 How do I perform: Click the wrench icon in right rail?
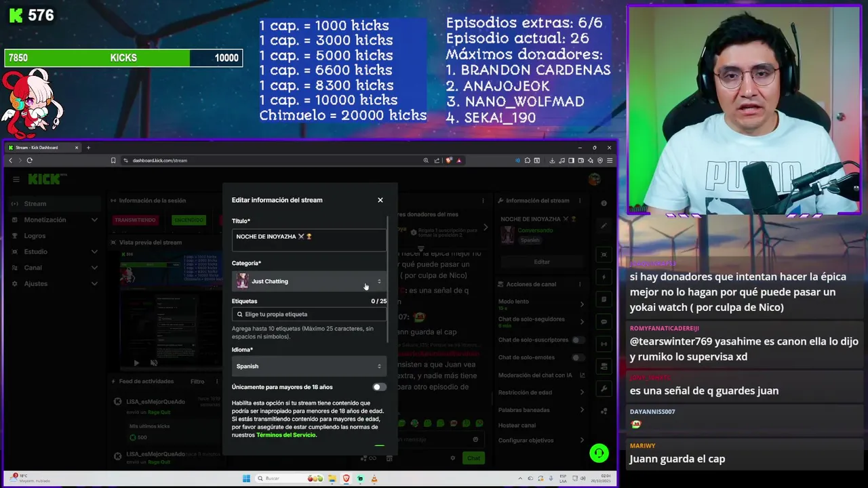(604, 388)
